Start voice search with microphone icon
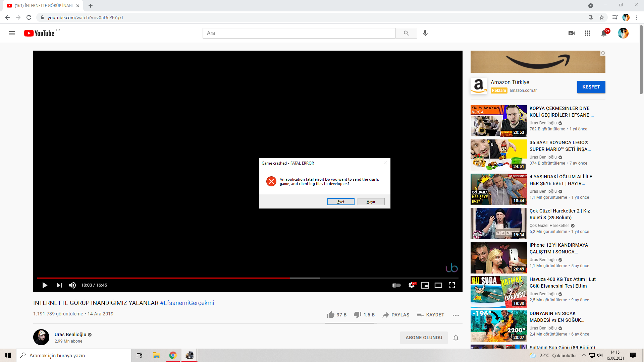This screenshot has width=644, height=362. point(425,33)
